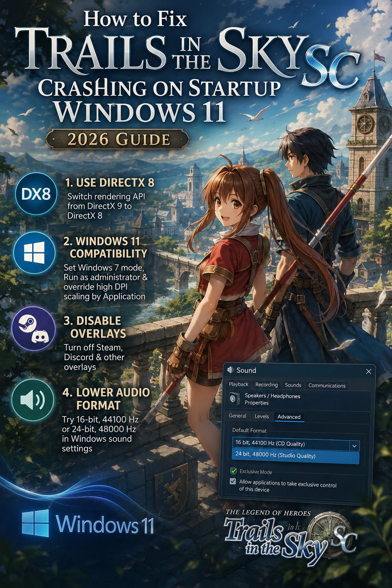Click the '2. Windows 11 Compatibility' heading
Screen dimensions: 392x588
click(x=105, y=247)
